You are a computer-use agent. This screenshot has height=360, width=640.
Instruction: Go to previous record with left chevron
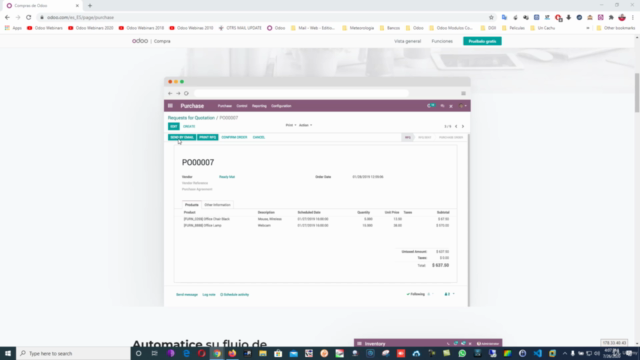tap(456, 127)
